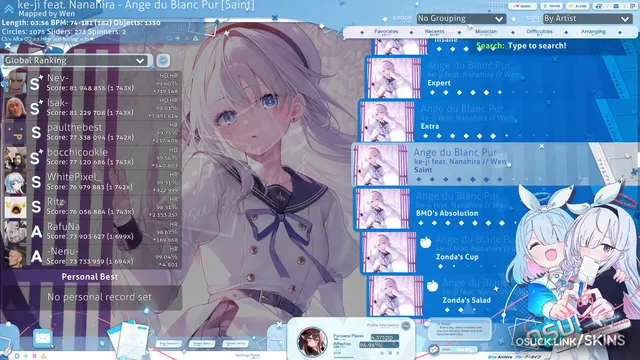
Task: Click the apple icon on Zonda's Cup
Action: click(426, 242)
